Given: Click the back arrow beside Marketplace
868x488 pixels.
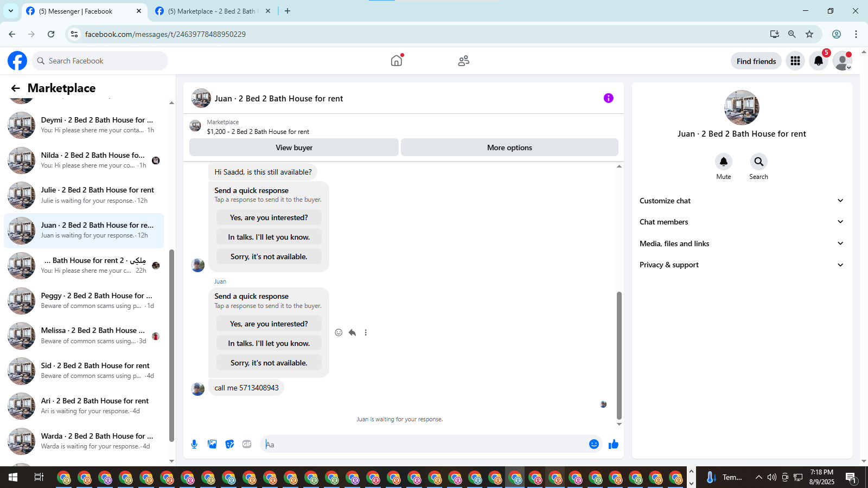Looking at the screenshot, I should [16, 88].
